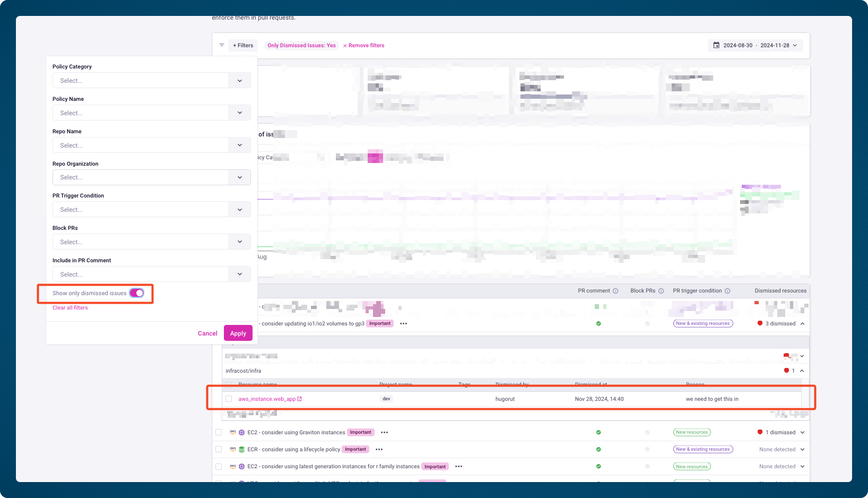Toggle Show only dismissed issues switch
The height and width of the screenshot is (498, 868).
136,293
